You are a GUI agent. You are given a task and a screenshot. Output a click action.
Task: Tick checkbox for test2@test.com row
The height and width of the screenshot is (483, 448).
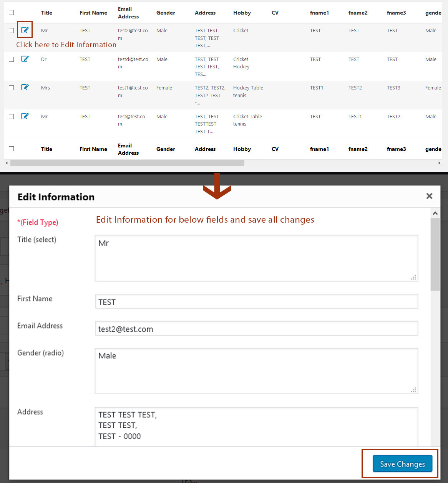[x=12, y=30]
